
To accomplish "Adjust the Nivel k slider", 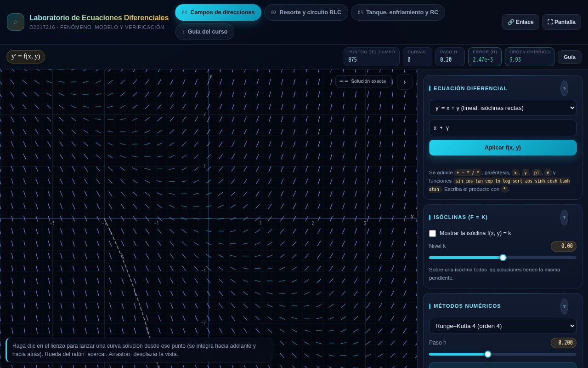I will [x=503, y=258].
